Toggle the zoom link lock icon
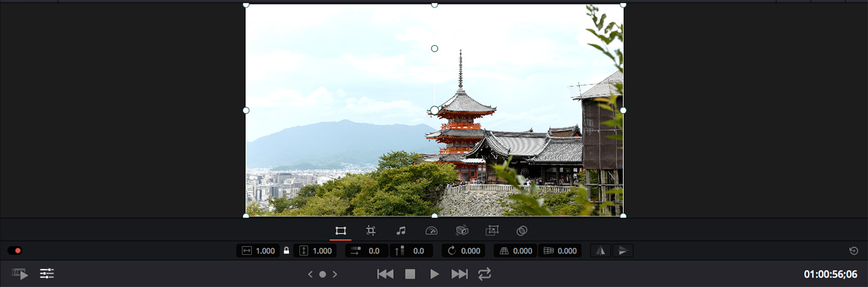The height and width of the screenshot is (287, 868). 286,251
